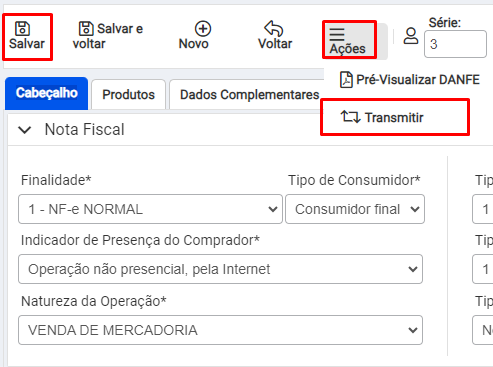Open the Natureza da Operação dropdown
This screenshot has height=367, width=493.
click(220, 330)
